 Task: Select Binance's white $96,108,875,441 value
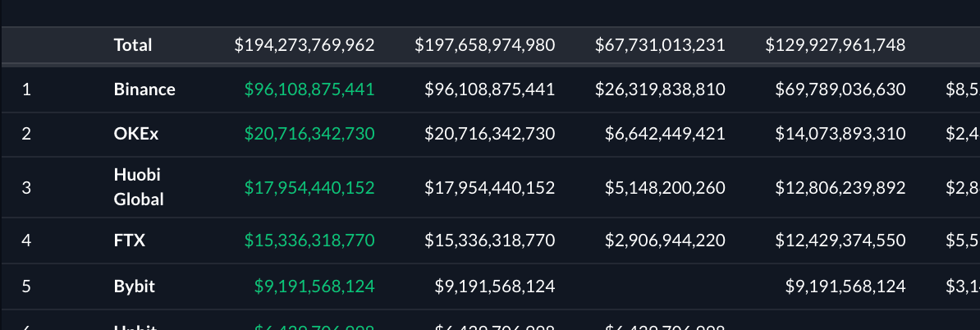489,89
